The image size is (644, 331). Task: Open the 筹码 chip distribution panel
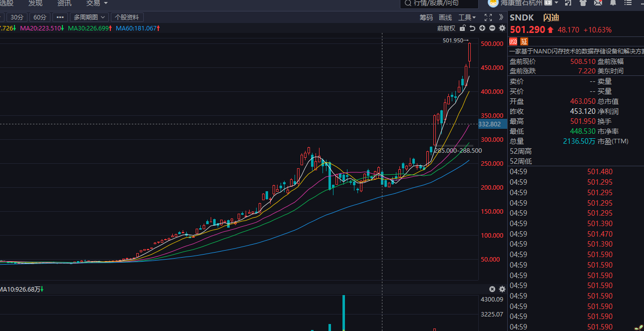point(426,17)
